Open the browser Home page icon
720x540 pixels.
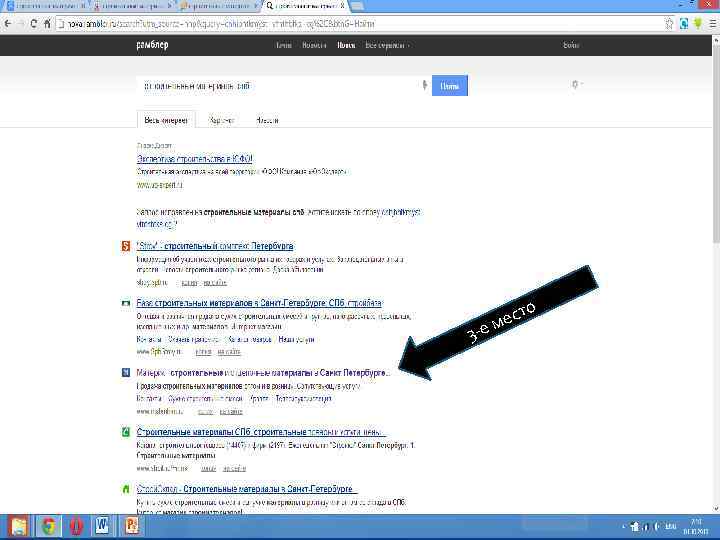tap(47, 24)
